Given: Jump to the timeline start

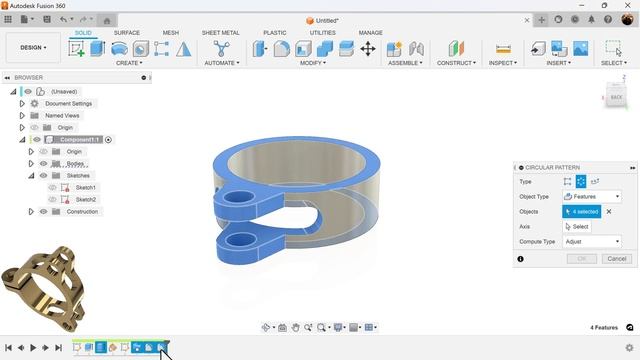Looking at the screenshot, I should [8, 348].
